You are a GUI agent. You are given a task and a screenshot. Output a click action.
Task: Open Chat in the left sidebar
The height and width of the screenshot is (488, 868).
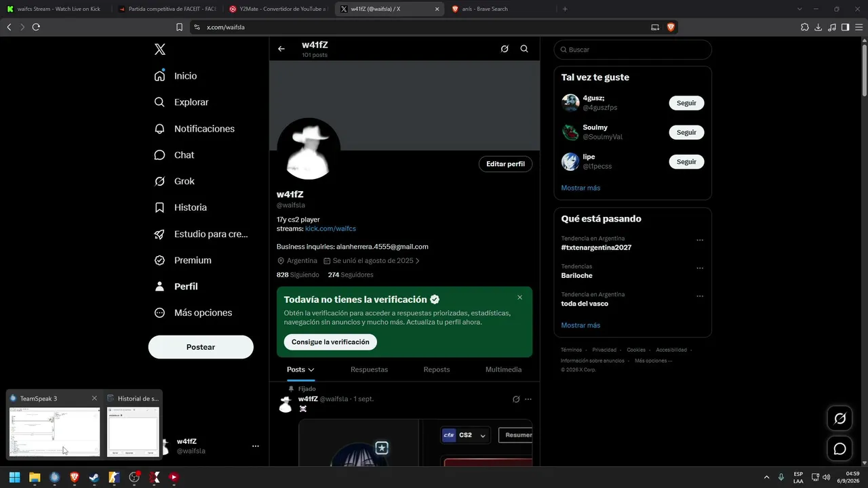174,155
